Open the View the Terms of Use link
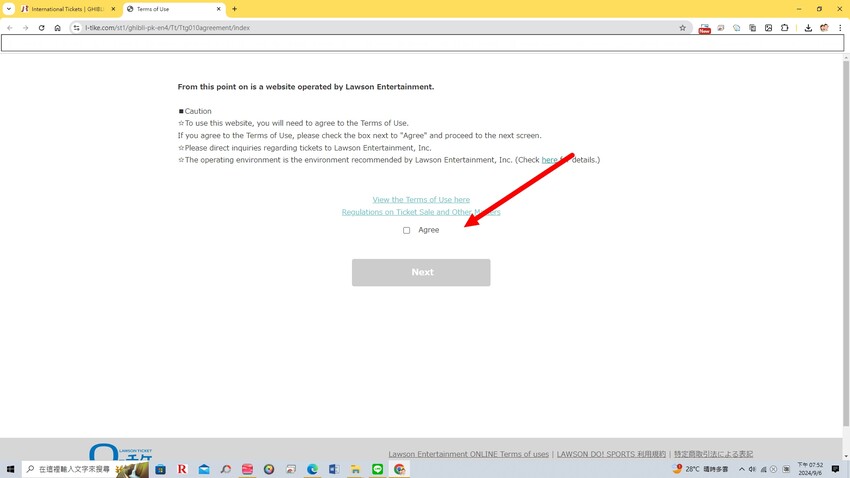 [421, 200]
